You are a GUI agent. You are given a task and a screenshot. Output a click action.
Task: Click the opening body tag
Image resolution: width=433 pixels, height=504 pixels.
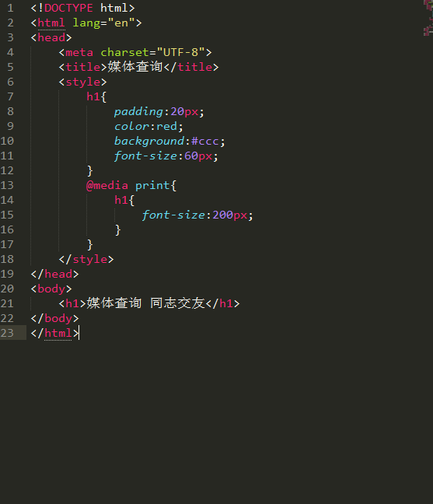(x=51, y=289)
